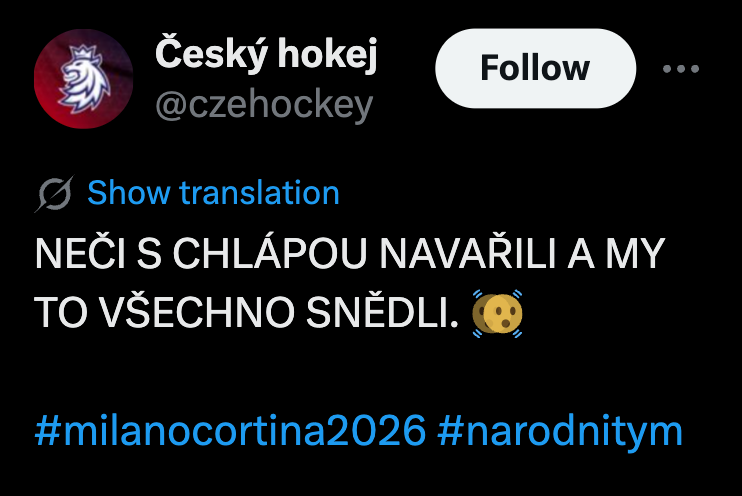Open the three-dot more options menu
Screen dimensions: 742x496
click(x=680, y=69)
